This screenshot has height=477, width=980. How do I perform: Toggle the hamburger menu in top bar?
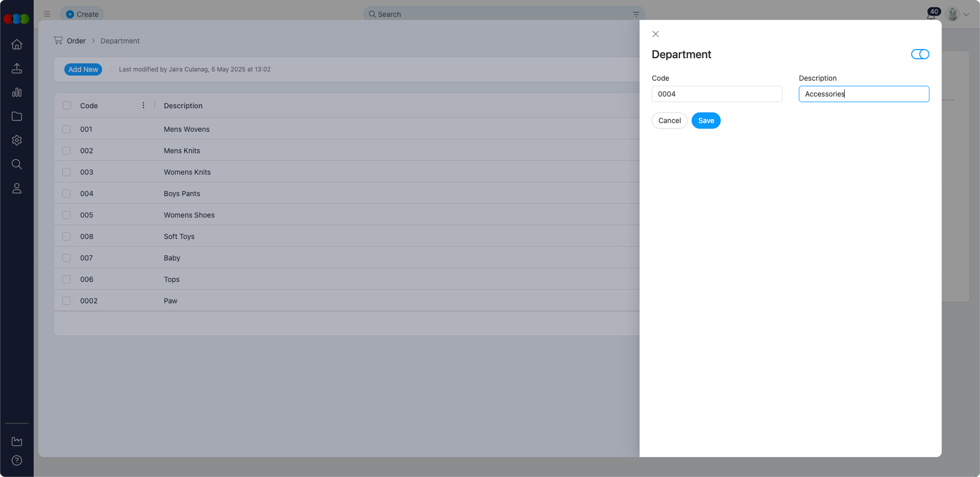click(x=47, y=14)
